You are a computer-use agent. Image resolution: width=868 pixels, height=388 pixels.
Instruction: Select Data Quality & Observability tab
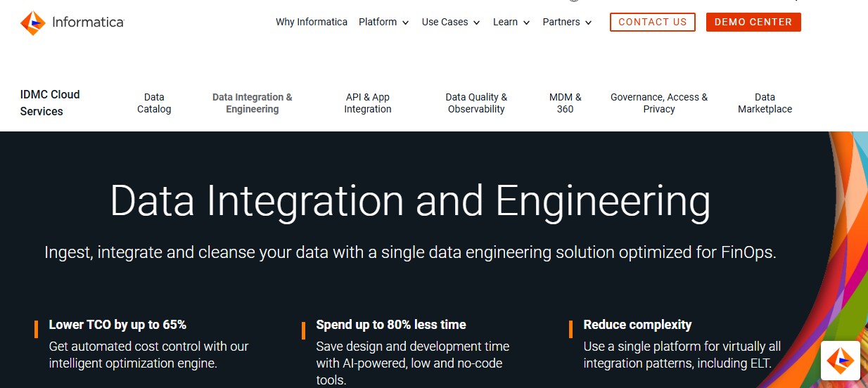(x=476, y=103)
